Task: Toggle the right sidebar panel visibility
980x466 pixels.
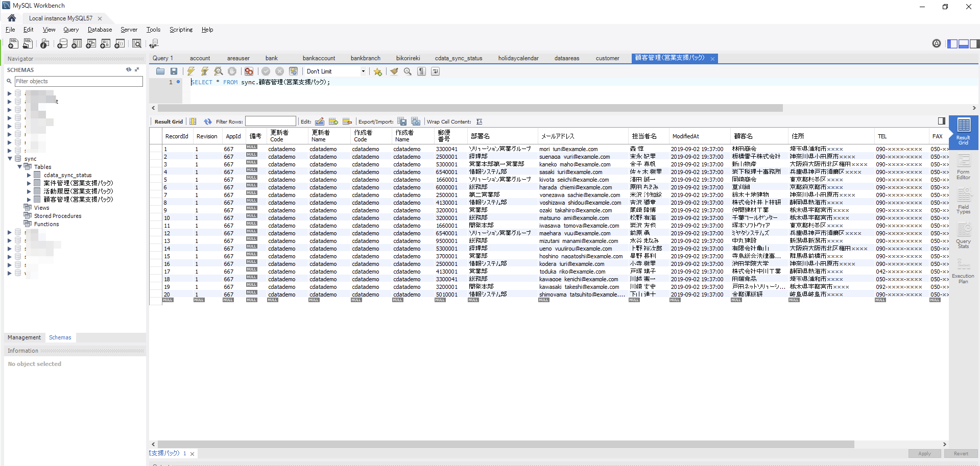Action: click(x=974, y=44)
